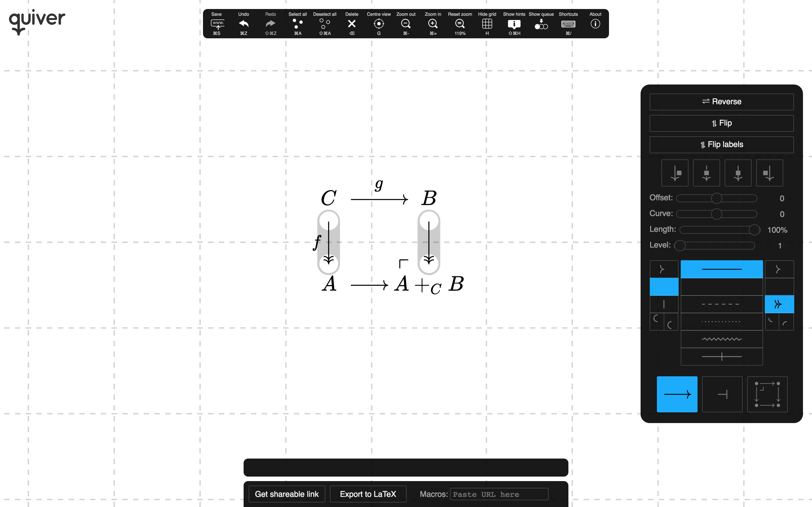Click the Export to LaTeX button

(x=368, y=494)
